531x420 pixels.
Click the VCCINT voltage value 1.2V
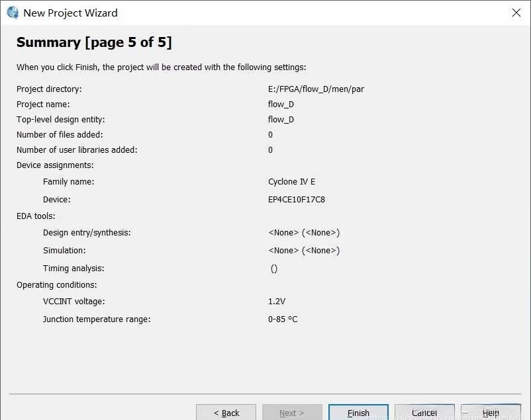(277, 301)
